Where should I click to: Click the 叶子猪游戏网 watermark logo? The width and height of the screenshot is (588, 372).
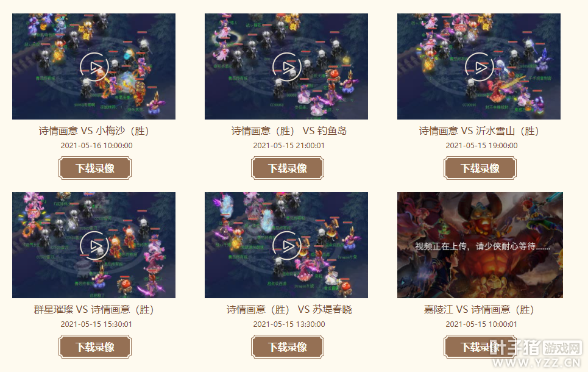(536, 353)
